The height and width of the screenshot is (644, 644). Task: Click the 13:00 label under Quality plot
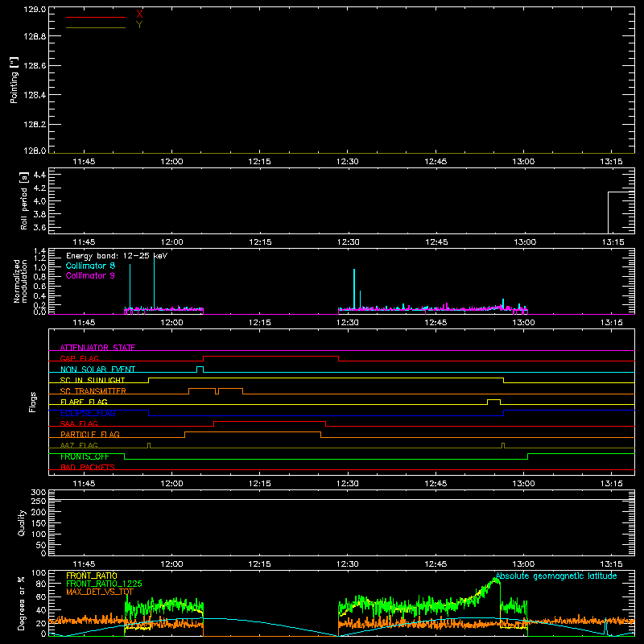pyautogui.click(x=523, y=564)
